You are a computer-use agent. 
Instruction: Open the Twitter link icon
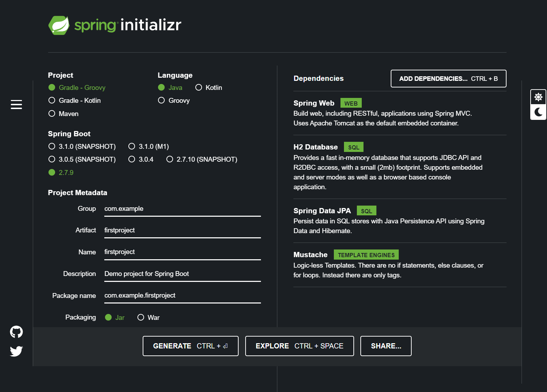pyautogui.click(x=16, y=351)
